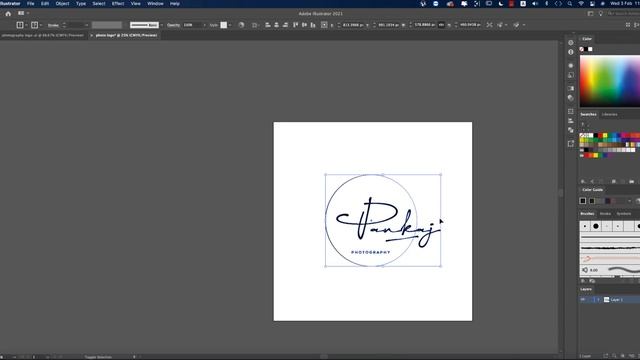Open the Type menu

coord(81,4)
